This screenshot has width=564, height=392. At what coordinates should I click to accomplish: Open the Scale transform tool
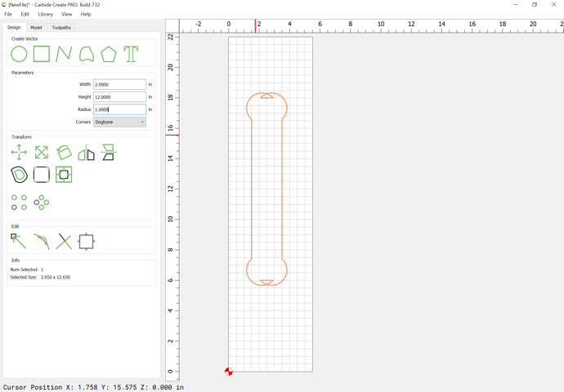click(42, 153)
